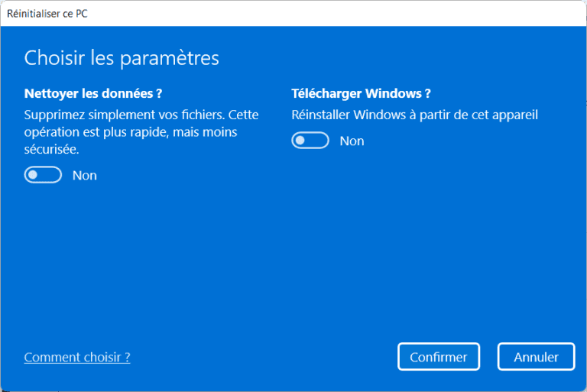This screenshot has height=392, width=587.
Task: Click "Non" label beside the Télécharger toggle
Action: tap(352, 141)
